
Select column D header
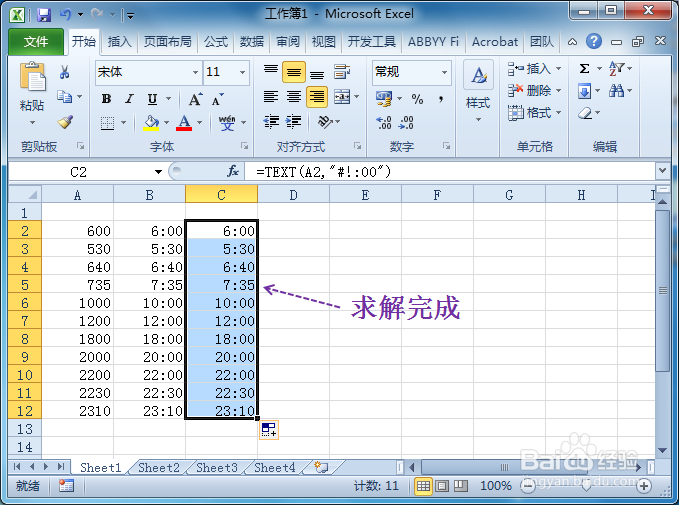pyautogui.click(x=293, y=195)
